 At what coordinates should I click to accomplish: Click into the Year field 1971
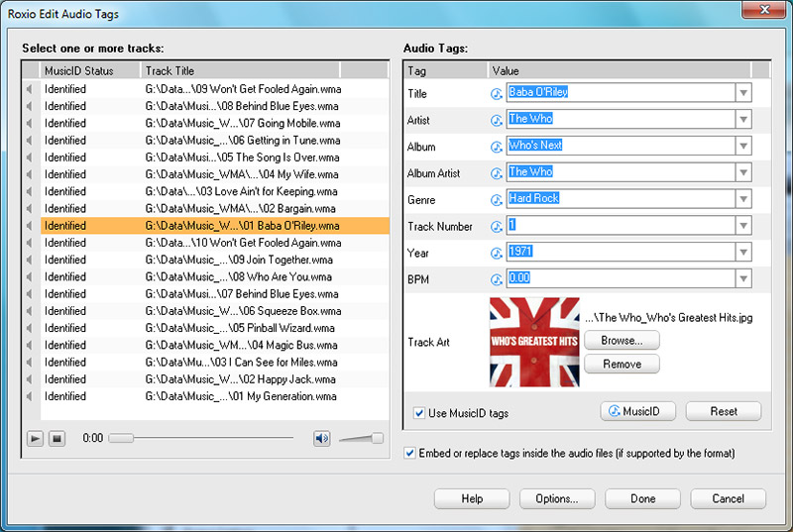622,252
